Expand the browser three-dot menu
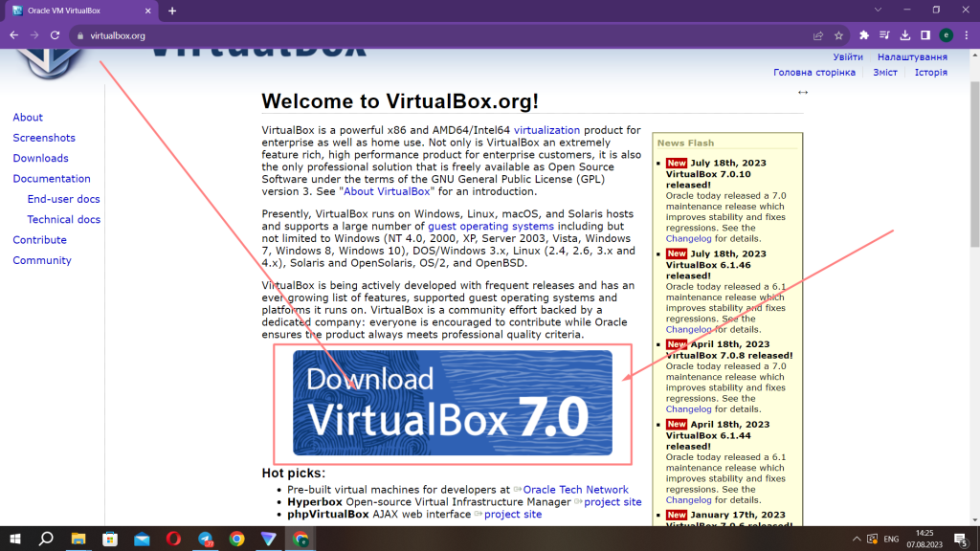 click(968, 34)
